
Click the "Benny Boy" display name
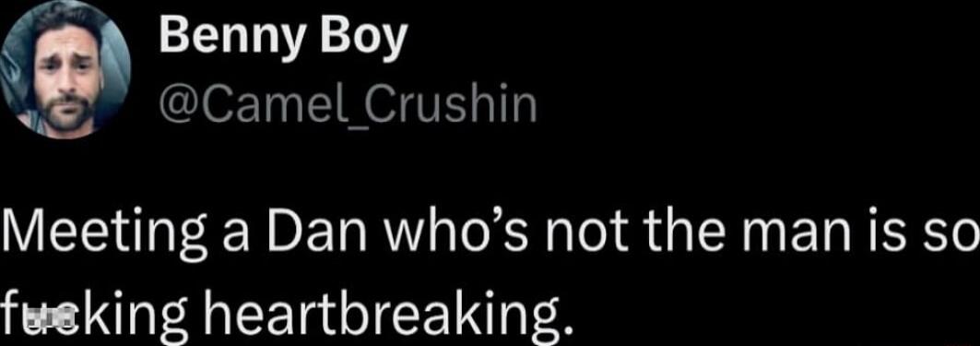tap(283, 40)
